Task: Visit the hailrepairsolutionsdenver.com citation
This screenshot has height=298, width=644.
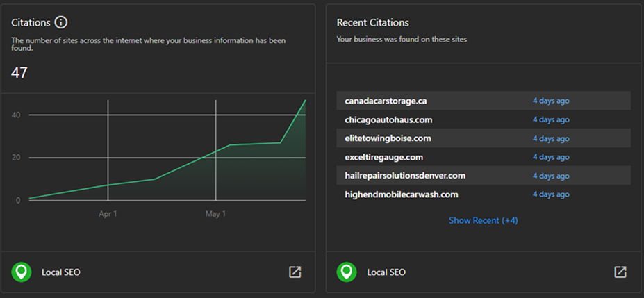Action: pyautogui.click(x=405, y=176)
